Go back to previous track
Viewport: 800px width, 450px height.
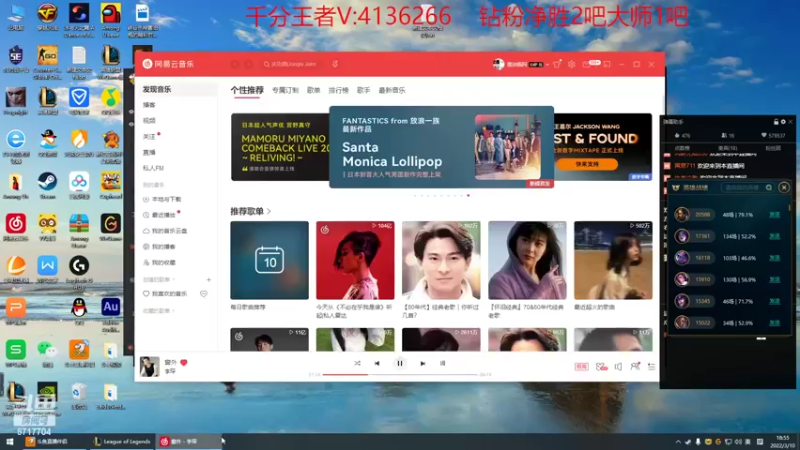point(377,363)
